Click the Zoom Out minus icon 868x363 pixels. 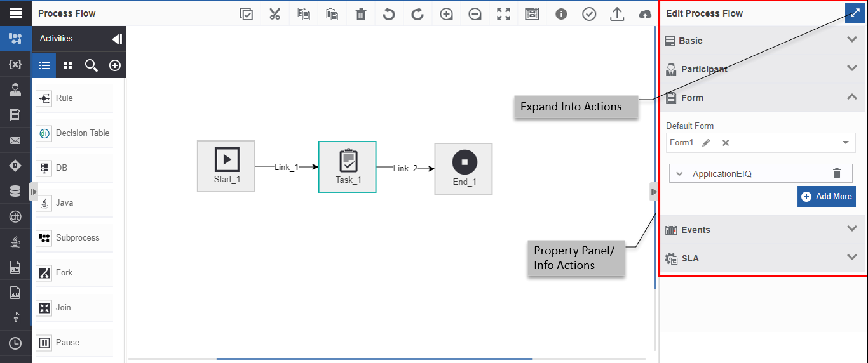tap(475, 14)
